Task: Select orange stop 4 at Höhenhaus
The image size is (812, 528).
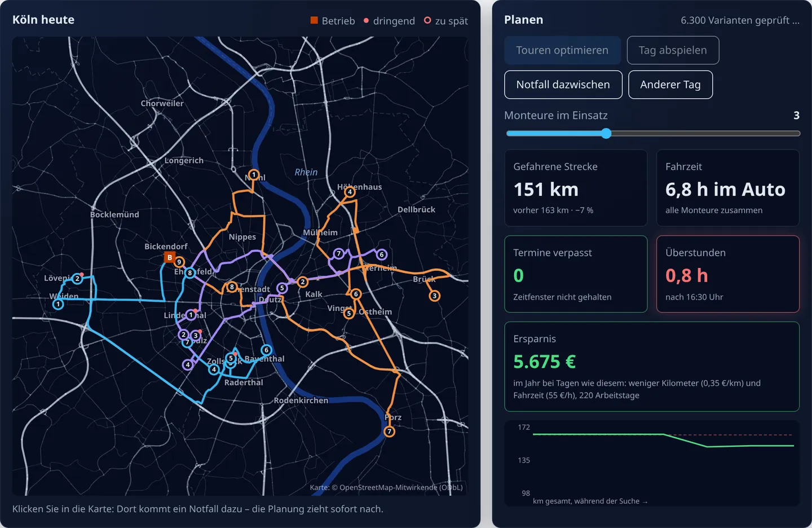Action: (350, 192)
